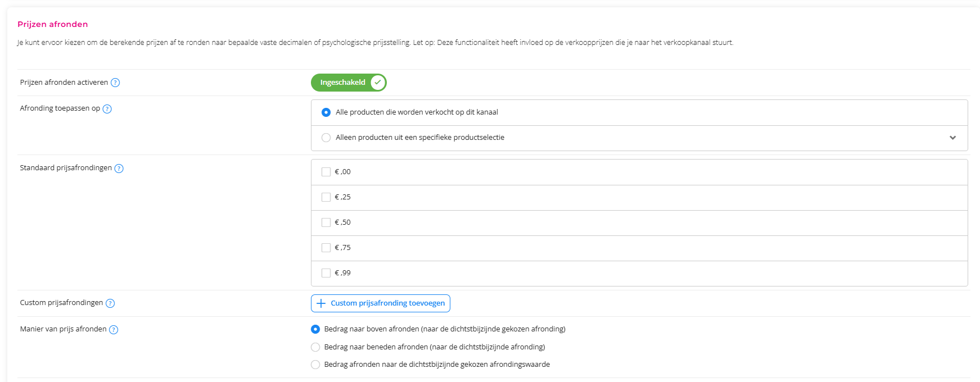Show help for Custom prijsafrondingen

pyautogui.click(x=110, y=303)
